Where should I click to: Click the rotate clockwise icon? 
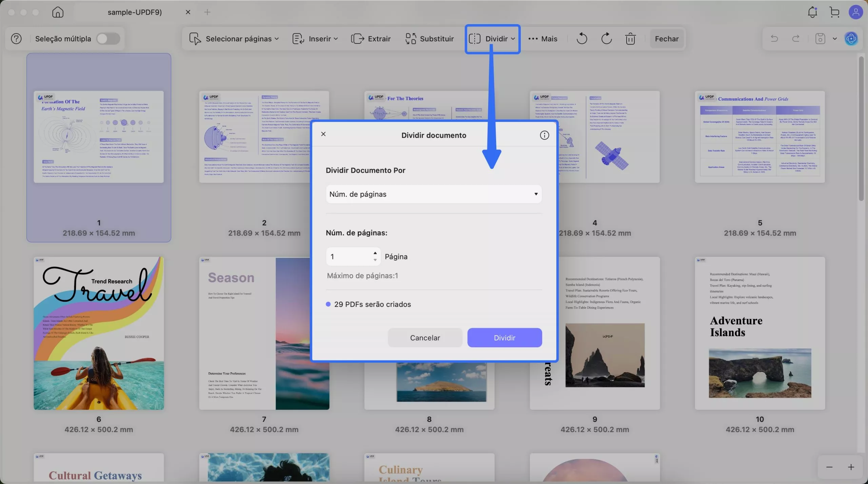pyautogui.click(x=606, y=39)
